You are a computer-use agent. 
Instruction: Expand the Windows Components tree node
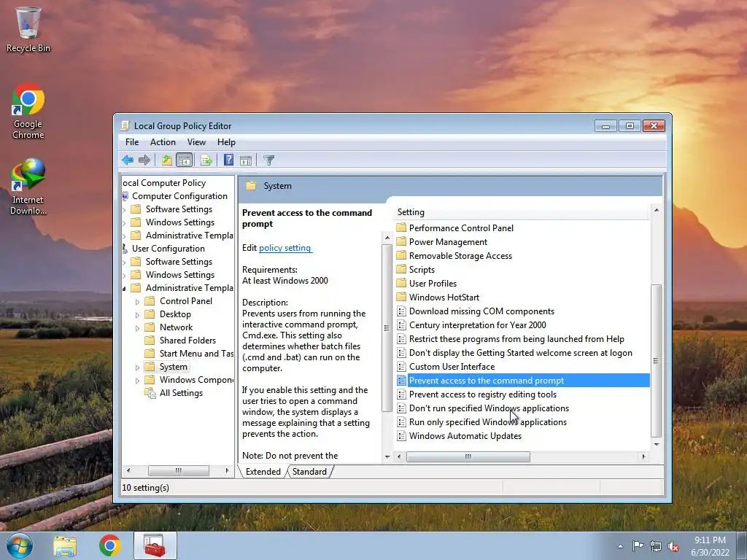137,381
